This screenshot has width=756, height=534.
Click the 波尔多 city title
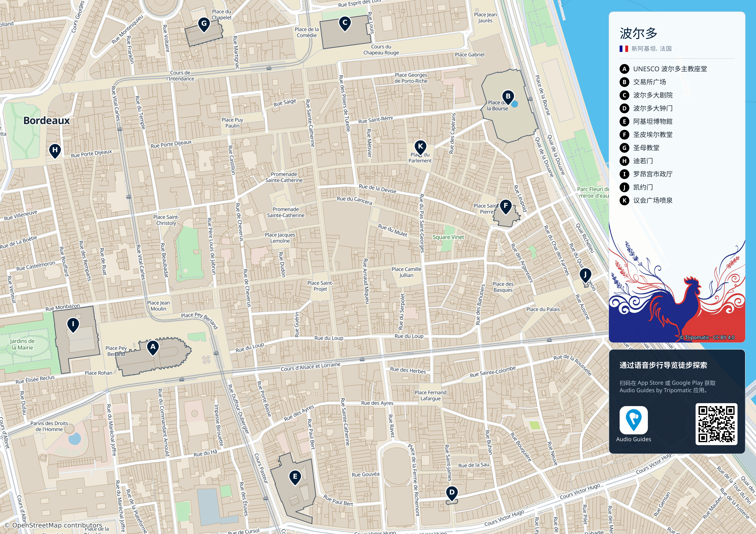[638, 33]
